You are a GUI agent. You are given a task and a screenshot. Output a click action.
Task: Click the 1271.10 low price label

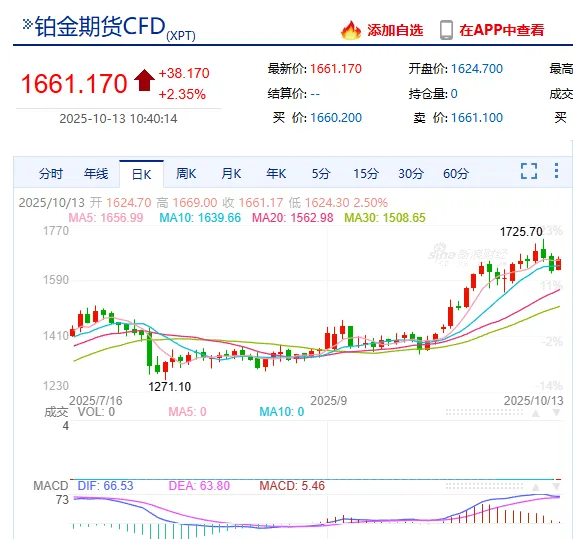coord(170,387)
